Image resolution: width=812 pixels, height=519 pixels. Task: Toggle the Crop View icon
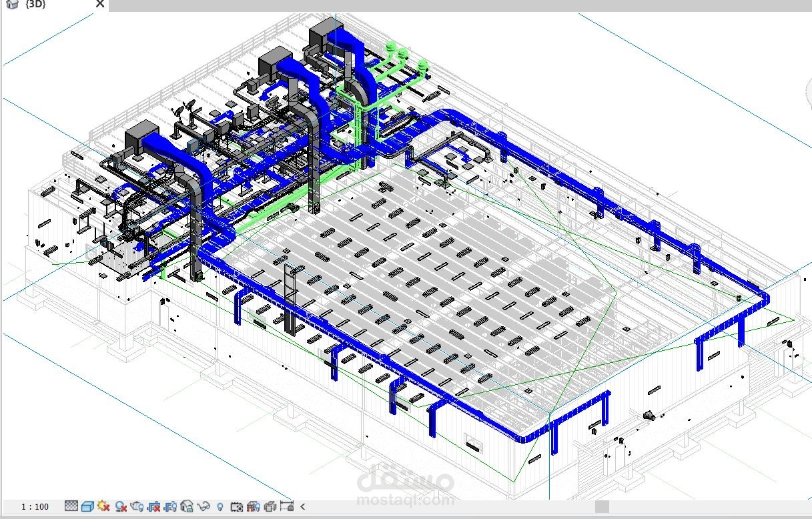click(154, 506)
